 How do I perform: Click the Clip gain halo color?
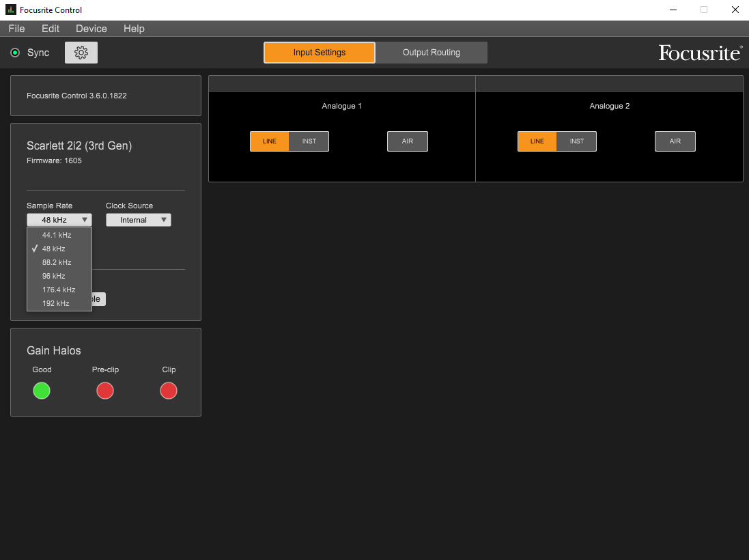pyautogui.click(x=169, y=391)
